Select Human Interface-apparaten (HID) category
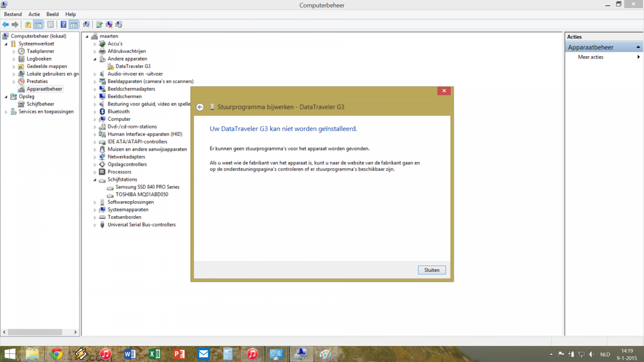This screenshot has height=362, width=644. coord(145,134)
